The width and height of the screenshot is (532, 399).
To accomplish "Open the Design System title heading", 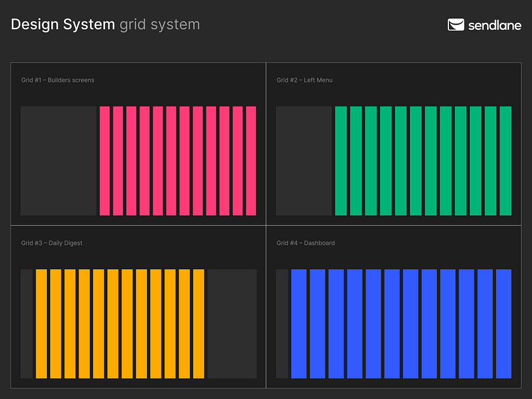I will [x=62, y=25].
